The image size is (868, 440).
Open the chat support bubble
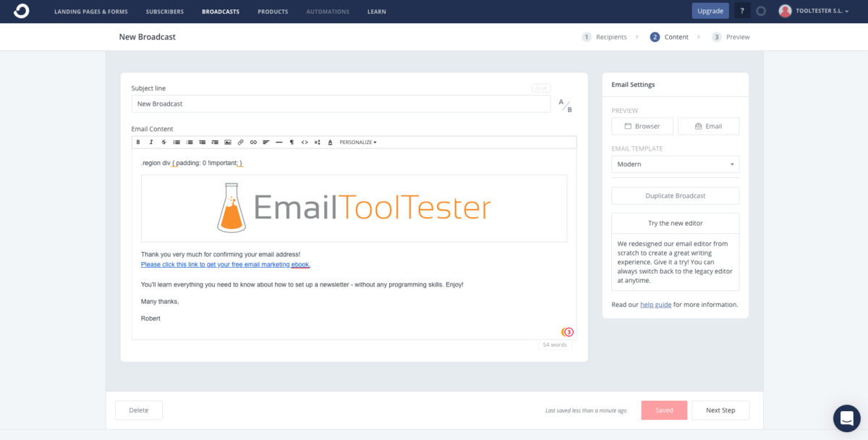tap(846, 418)
